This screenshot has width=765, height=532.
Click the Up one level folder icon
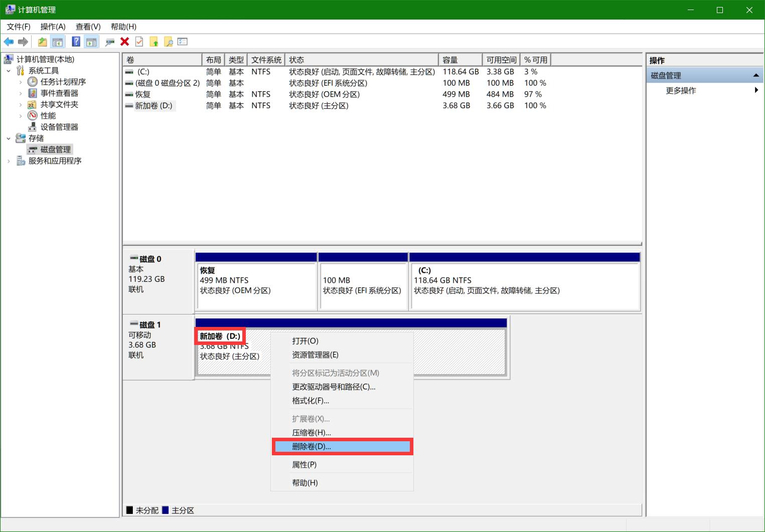tap(43, 42)
